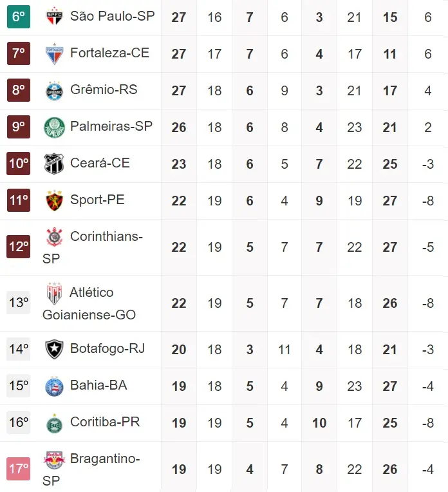
Task: Open the Fortaleza-CE team name
Action: pos(109,53)
